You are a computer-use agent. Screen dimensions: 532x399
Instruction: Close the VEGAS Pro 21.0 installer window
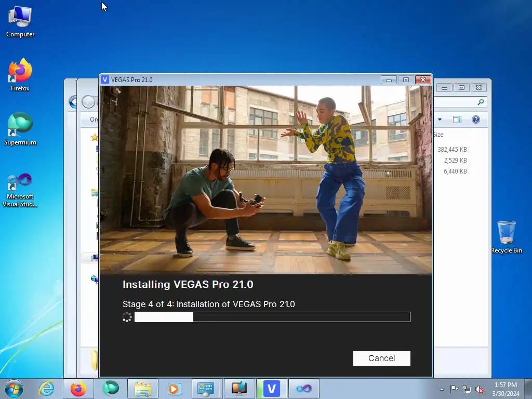(x=423, y=79)
